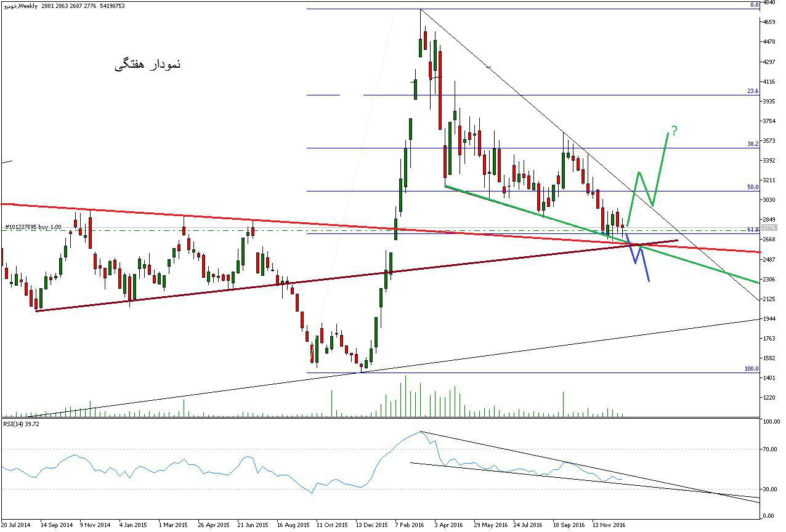Screen dimensions: 786x532
Task: Click the 0.0 Fibonacci level label
Action: (x=754, y=5)
